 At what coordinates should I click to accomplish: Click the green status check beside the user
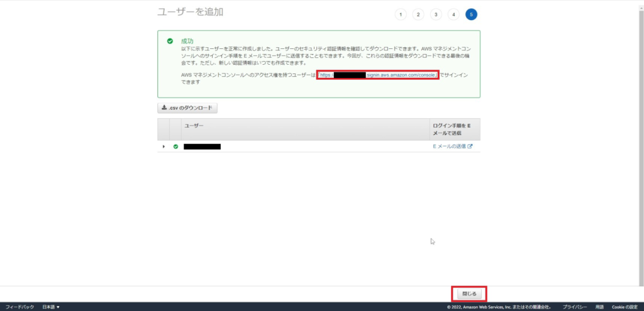coord(175,146)
